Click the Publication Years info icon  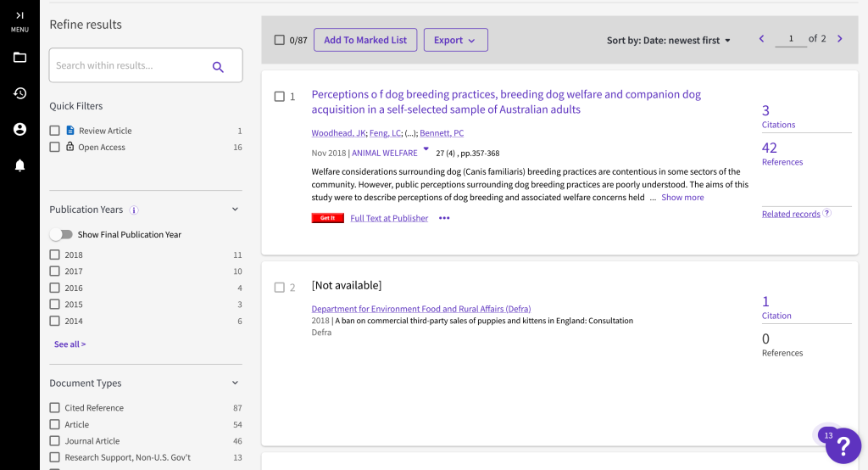tap(134, 210)
